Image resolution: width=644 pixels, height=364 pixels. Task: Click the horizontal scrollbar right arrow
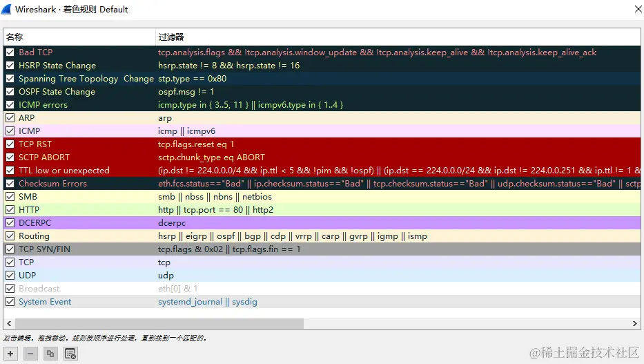point(634,324)
